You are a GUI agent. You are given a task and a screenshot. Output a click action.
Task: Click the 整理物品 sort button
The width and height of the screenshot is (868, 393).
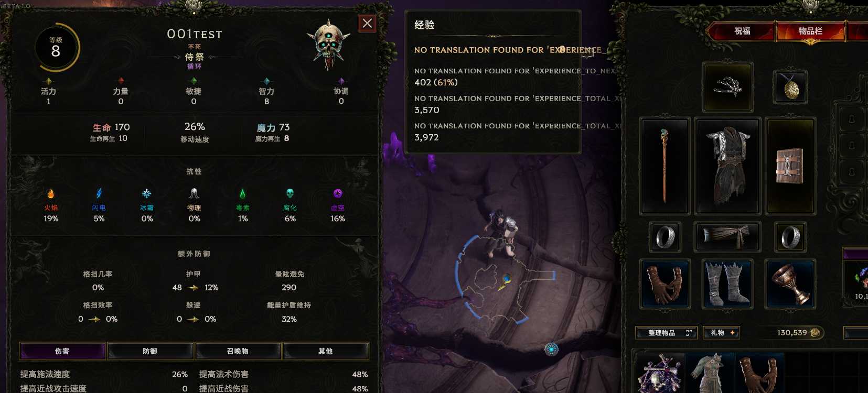click(666, 333)
